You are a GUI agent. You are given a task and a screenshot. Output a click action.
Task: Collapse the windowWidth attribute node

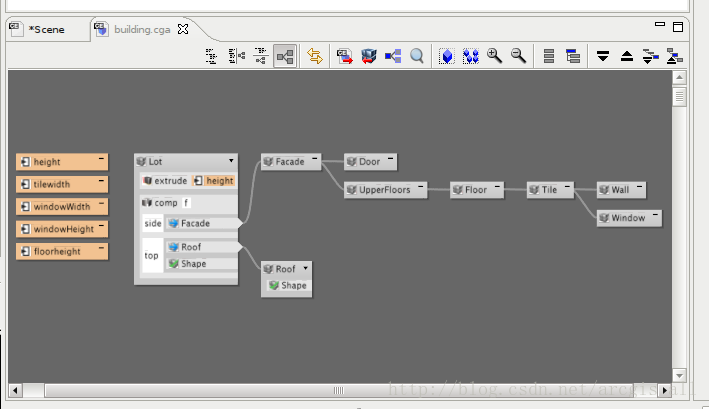[x=101, y=203]
